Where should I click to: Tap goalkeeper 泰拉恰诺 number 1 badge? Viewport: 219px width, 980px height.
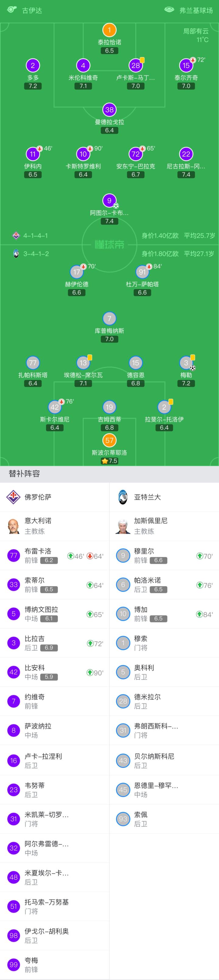coord(109,30)
